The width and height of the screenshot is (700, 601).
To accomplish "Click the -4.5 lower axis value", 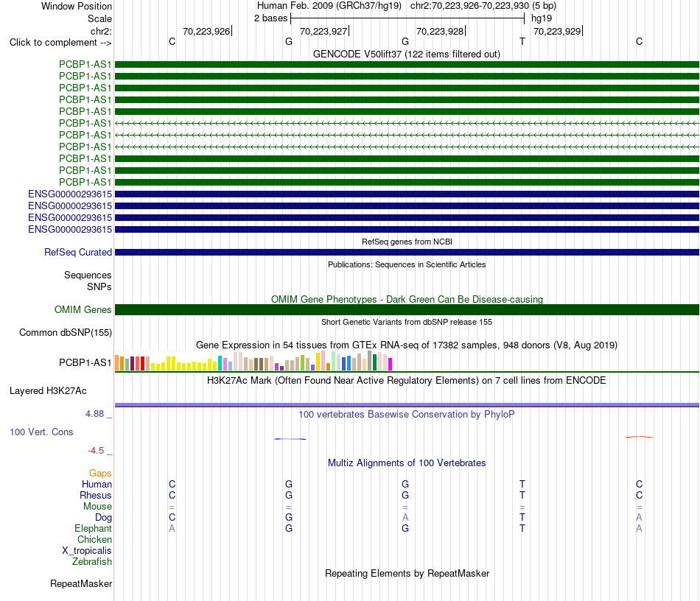I will 96,451.
